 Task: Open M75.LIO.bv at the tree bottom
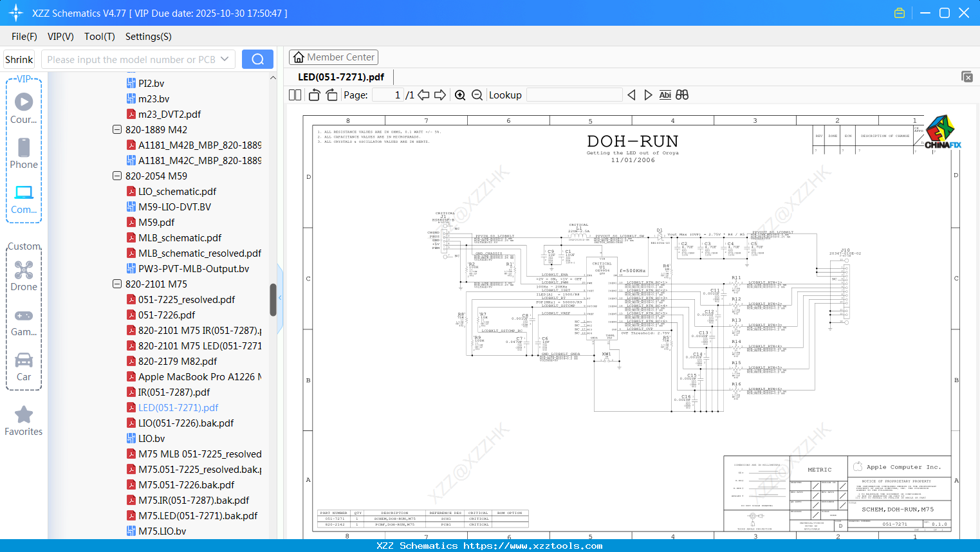click(162, 531)
